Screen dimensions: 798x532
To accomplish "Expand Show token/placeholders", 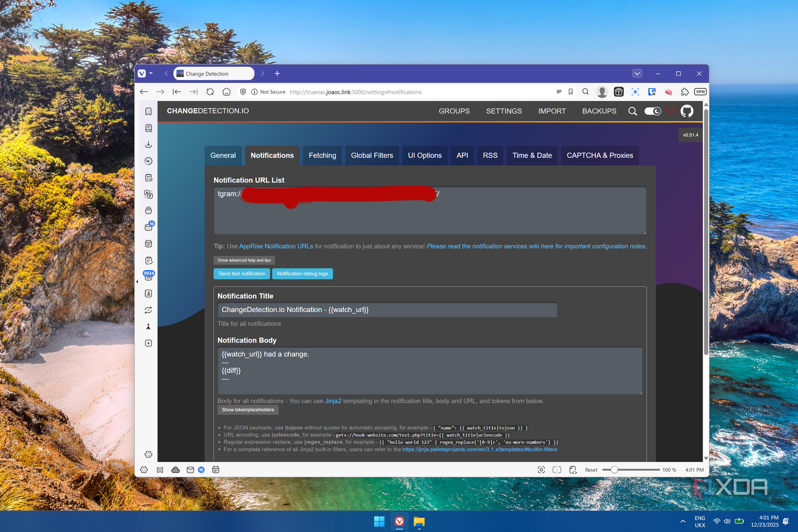I will point(248,410).
